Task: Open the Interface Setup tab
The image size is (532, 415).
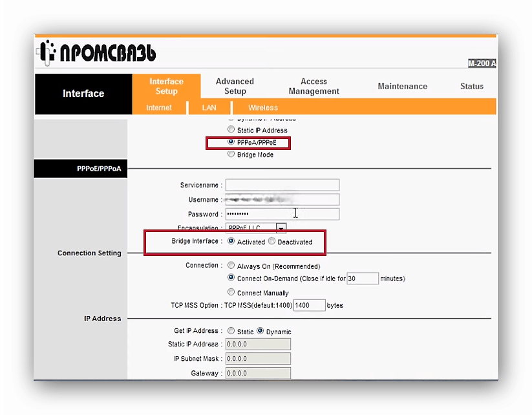Action: [x=166, y=86]
